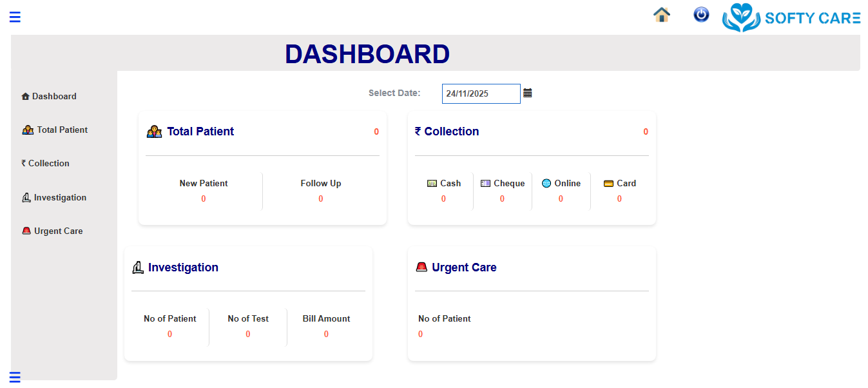Click the Cash amount value

pos(443,199)
